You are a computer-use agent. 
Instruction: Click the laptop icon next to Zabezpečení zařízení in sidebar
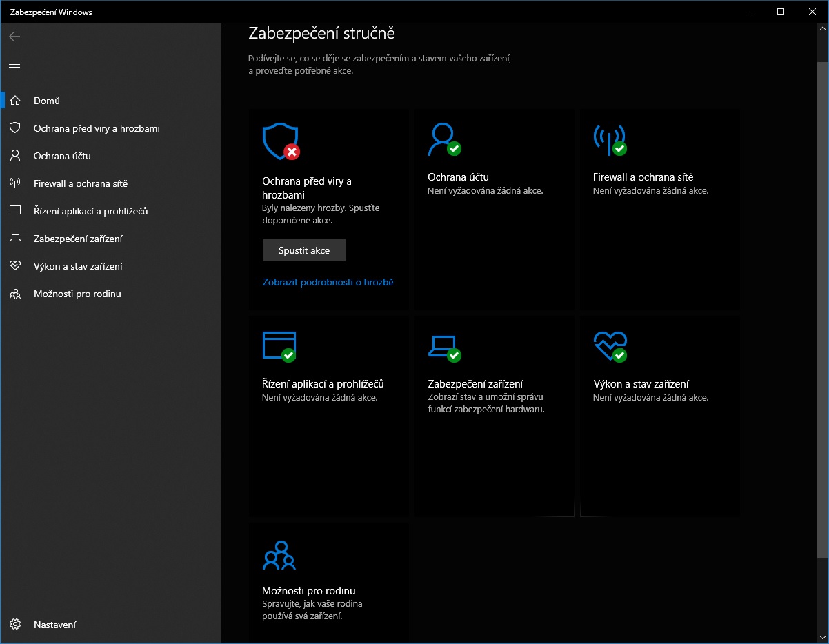15,239
